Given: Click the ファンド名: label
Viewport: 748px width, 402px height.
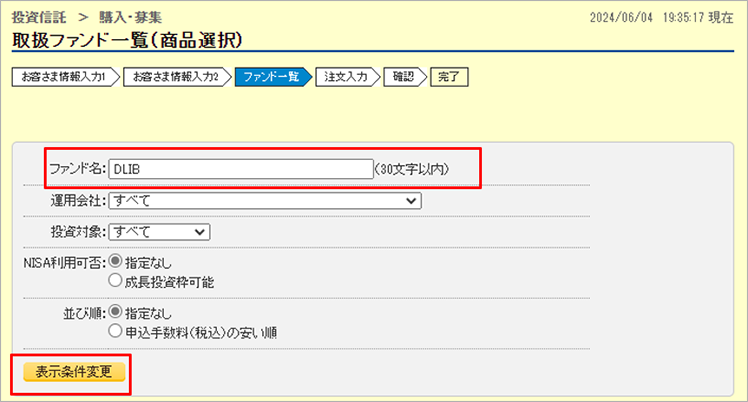Looking at the screenshot, I should click(x=78, y=169).
